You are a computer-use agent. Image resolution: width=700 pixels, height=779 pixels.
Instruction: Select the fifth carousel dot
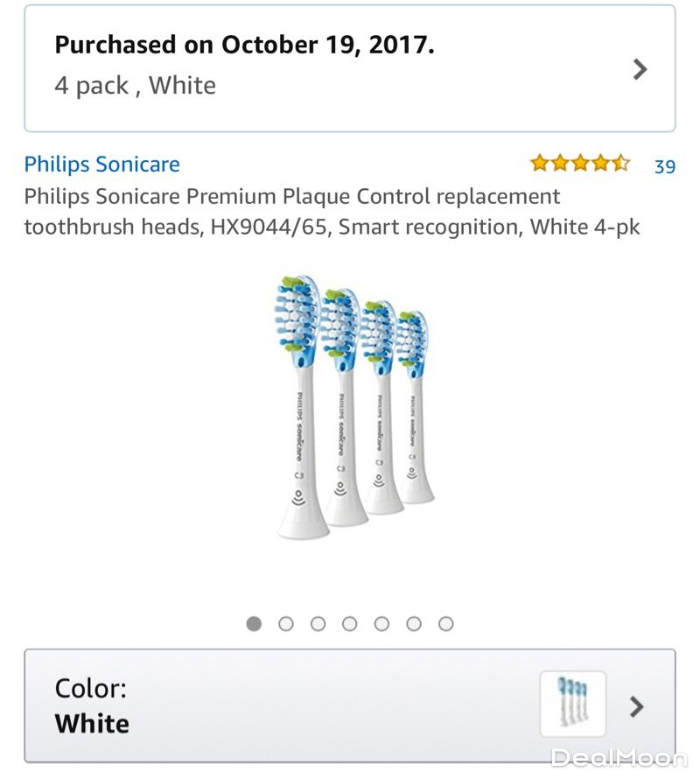[x=381, y=624]
